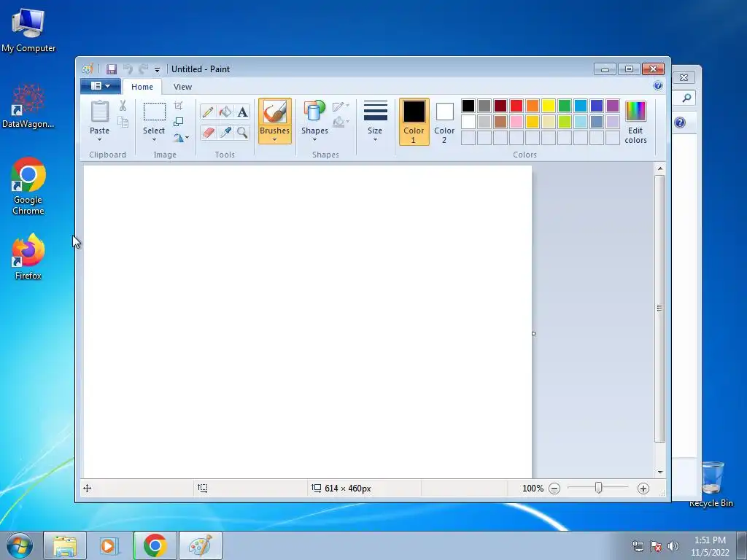Click the search icon in background window

[686, 98]
